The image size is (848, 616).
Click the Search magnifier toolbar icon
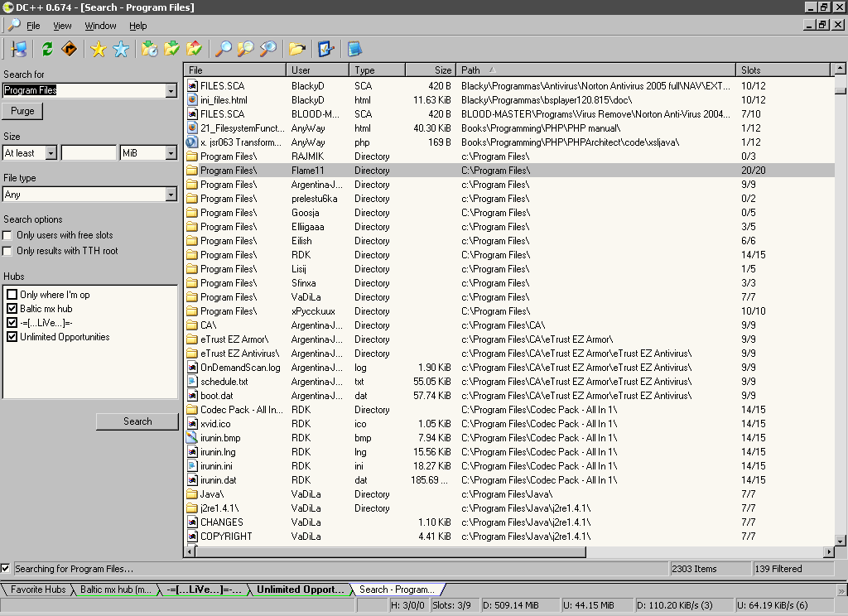(x=223, y=50)
